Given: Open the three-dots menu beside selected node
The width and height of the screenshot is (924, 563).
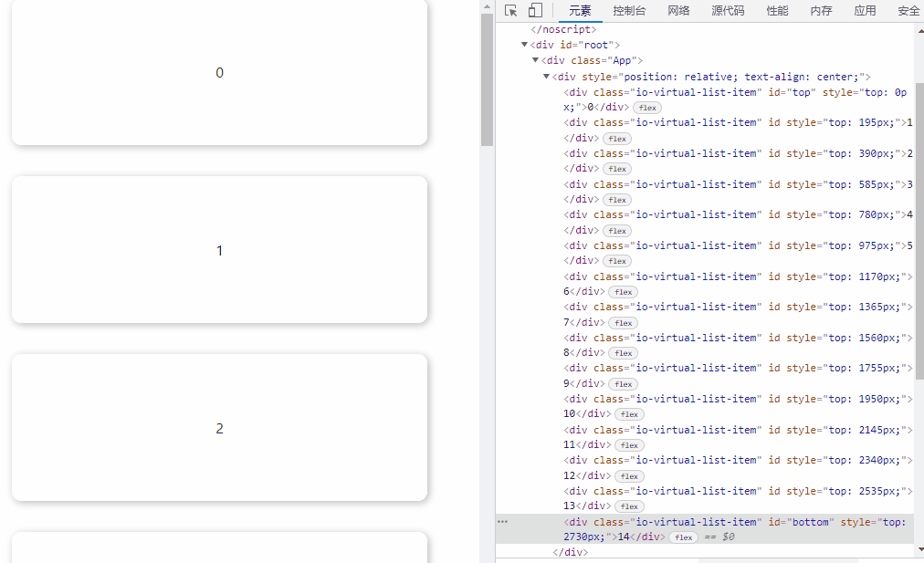Looking at the screenshot, I should click(503, 522).
